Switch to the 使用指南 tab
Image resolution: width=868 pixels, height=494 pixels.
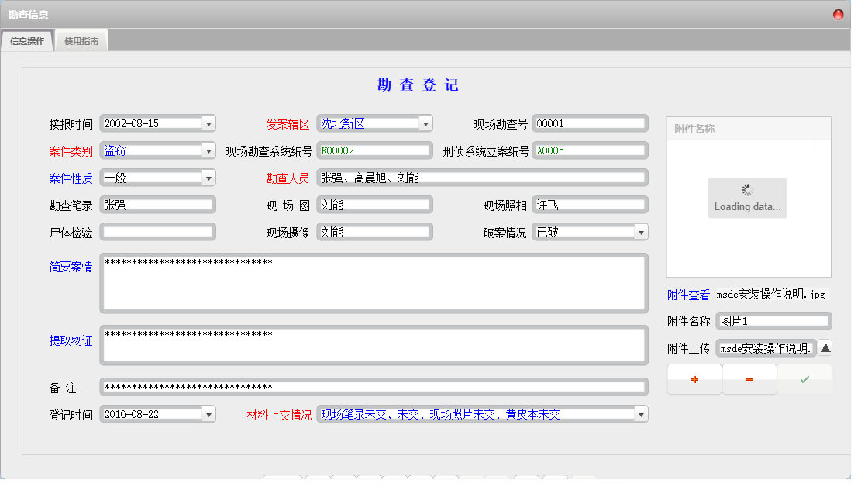81,40
